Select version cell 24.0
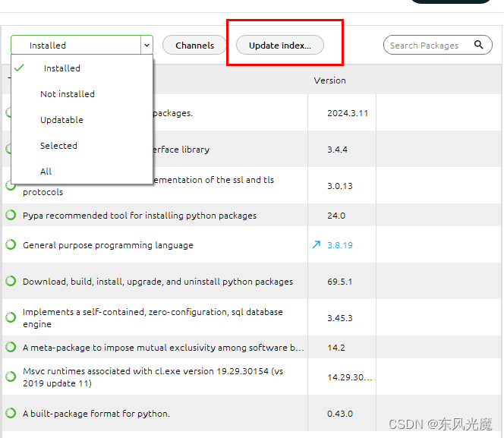 coord(336,216)
